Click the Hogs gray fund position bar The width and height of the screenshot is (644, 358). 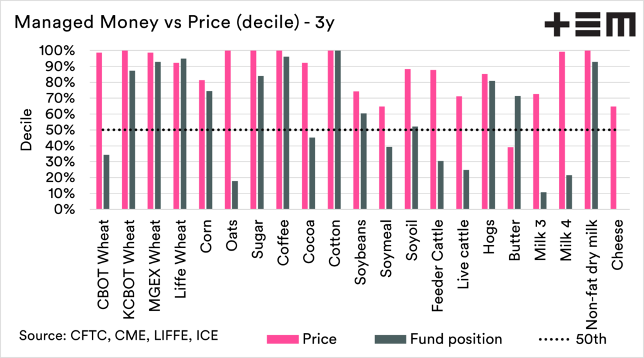pos(491,145)
